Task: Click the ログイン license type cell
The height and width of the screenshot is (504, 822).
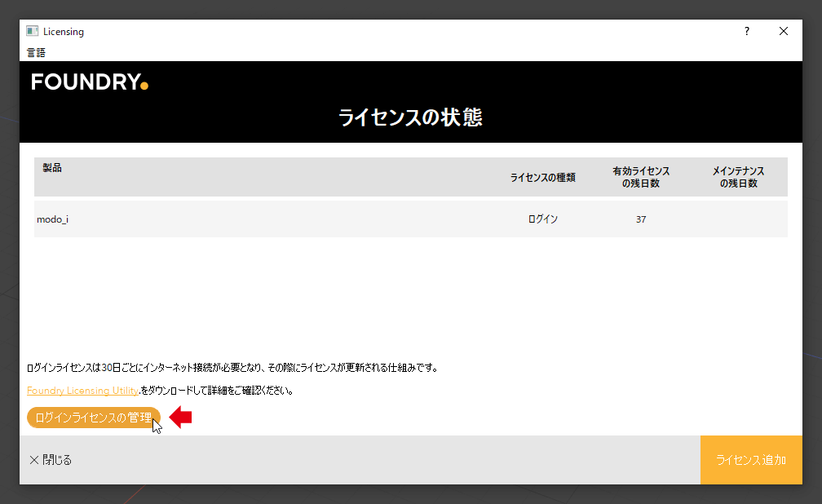Action: (x=542, y=219)
